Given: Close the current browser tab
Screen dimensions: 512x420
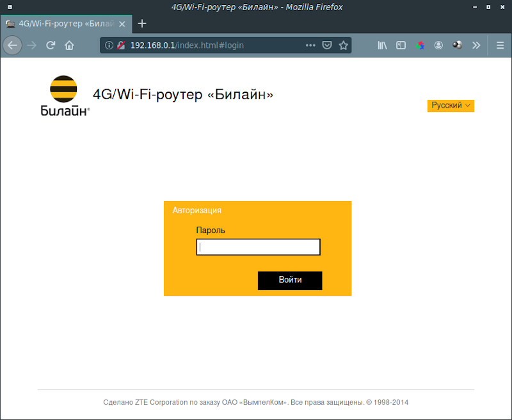Looking at the screenshot, I should coord(122,24).
